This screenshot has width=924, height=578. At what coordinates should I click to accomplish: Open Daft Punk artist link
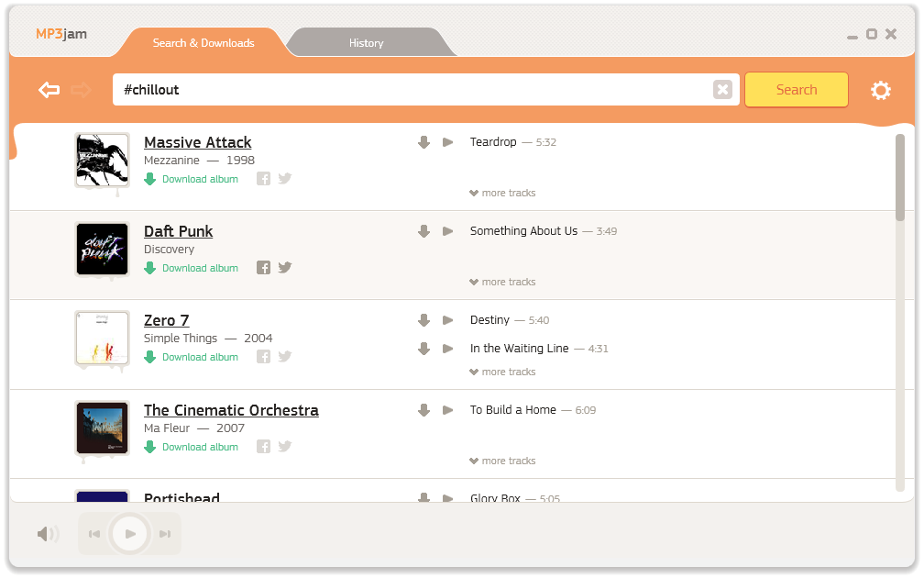point(178,231)
